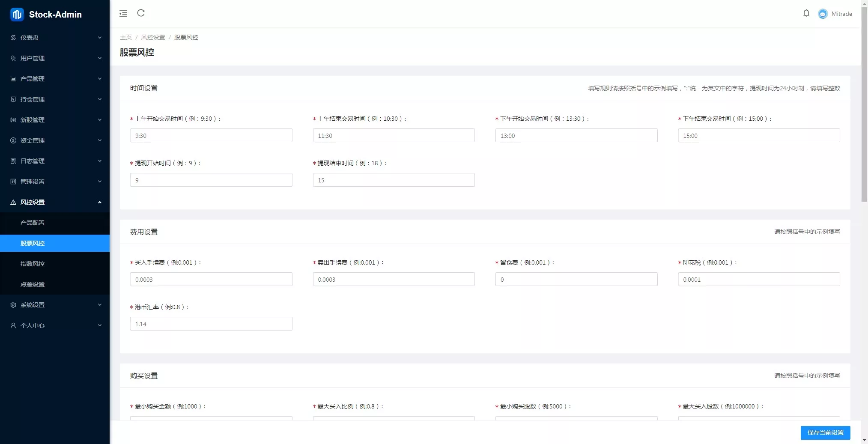Focus the 港币汇率 input field
This screenshot has height=444, width=868.
click(x=211, y=324)
